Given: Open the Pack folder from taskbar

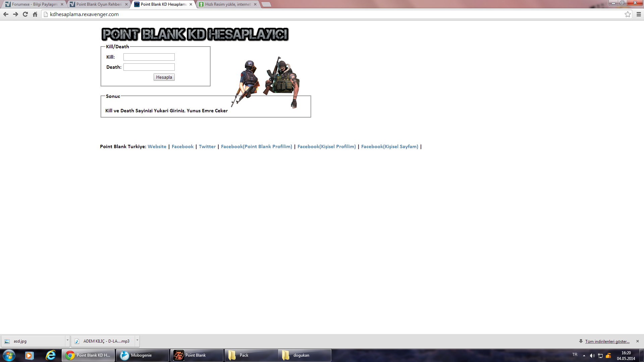Looking at the screenshot, I should click(251, 355).
